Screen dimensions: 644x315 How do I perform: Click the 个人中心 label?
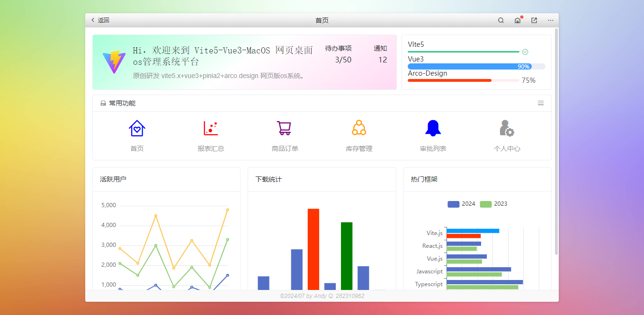[507, 149]
